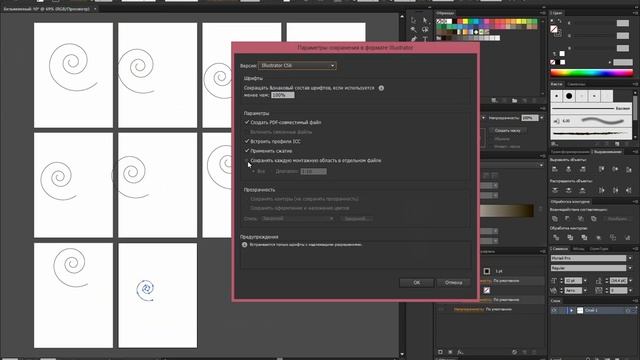Click Pathfinder Divide icon

[x=556, y=237]
